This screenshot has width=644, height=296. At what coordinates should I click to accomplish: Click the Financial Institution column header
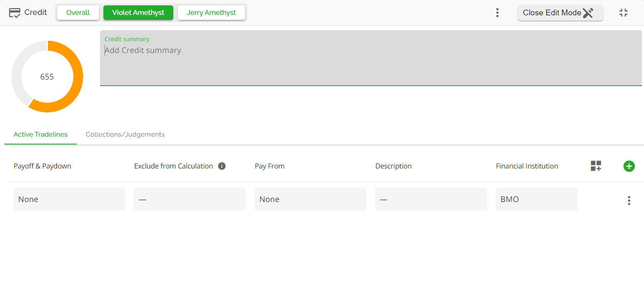[x=527, y=166]
